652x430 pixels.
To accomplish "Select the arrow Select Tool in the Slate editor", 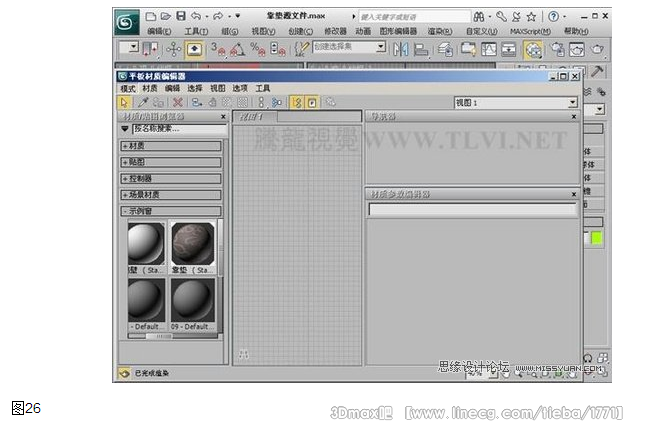I will click(x=124, y=102).
